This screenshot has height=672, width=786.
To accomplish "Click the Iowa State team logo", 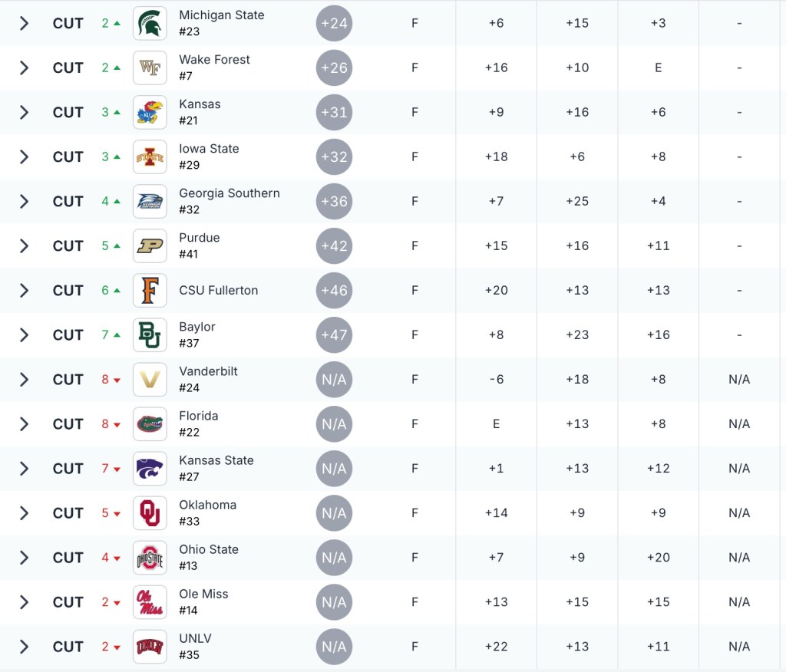I will pos(150,156).
